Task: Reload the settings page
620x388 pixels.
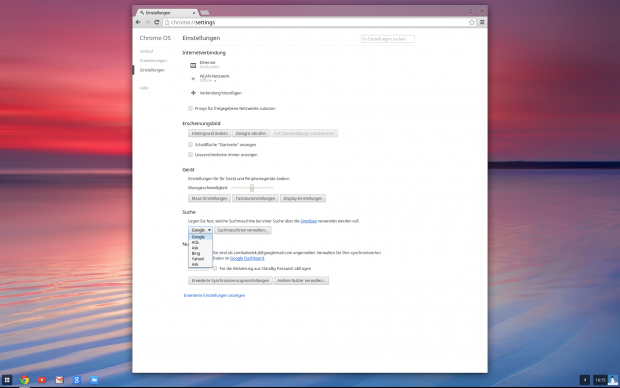Action: (157, 22)
